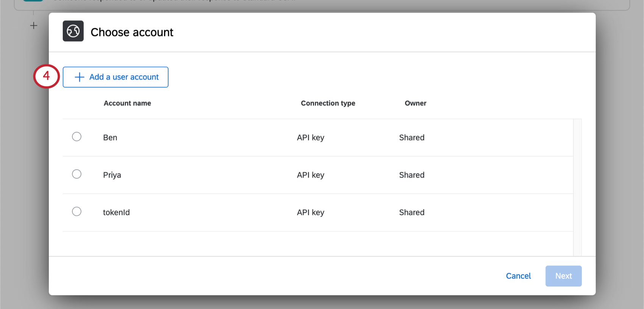This screenshot has height=309, width=644.
Task: Select the Priya account radio button
Action: 77,174
